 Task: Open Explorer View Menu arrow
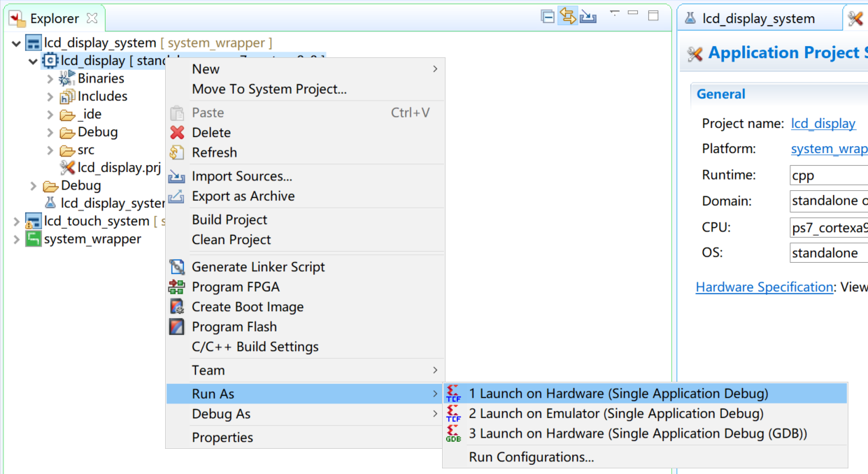point(615,13)
